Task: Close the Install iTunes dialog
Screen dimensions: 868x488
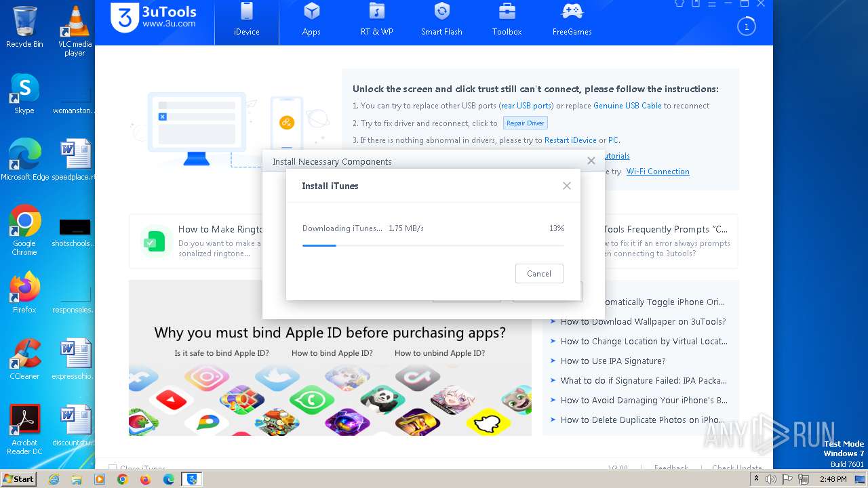Action: click(567, 186)
